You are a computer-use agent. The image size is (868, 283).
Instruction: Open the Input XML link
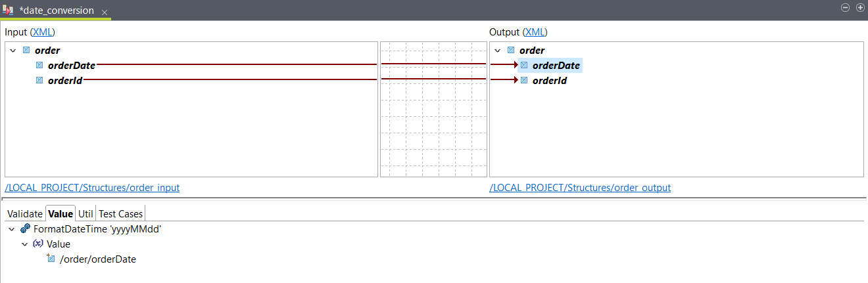coord(42,32)
